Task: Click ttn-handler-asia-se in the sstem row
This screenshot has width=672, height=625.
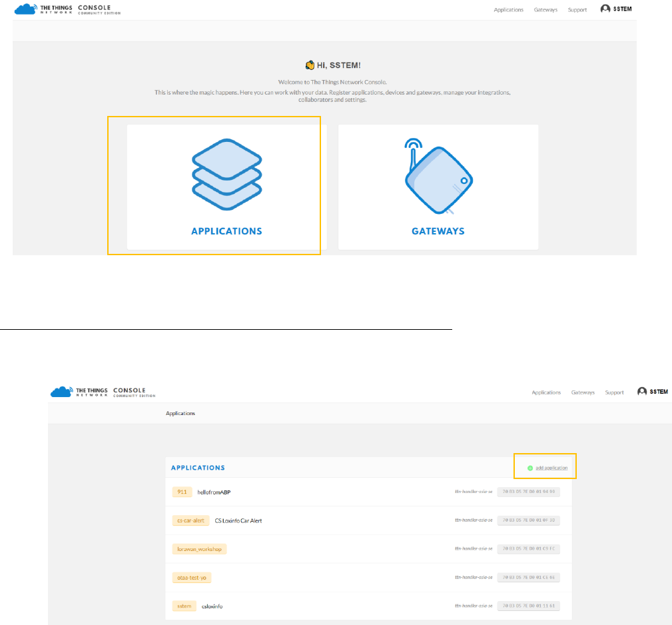Action: [x=474, y=606]
